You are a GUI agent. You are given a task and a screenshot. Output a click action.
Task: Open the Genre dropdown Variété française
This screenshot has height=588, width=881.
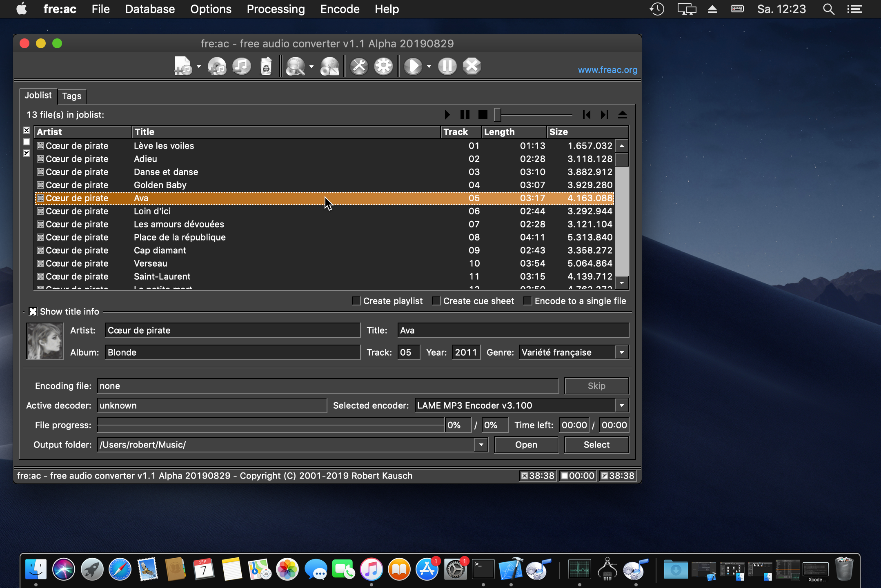pos(622,352)
